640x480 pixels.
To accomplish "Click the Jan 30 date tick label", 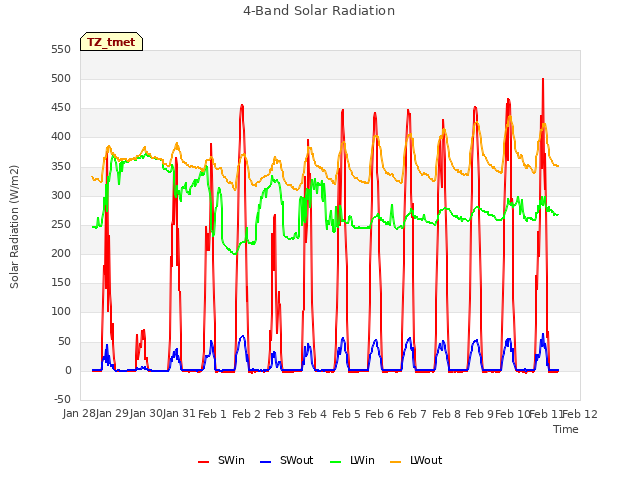I will pyautogui.click(x=146, y=414).
